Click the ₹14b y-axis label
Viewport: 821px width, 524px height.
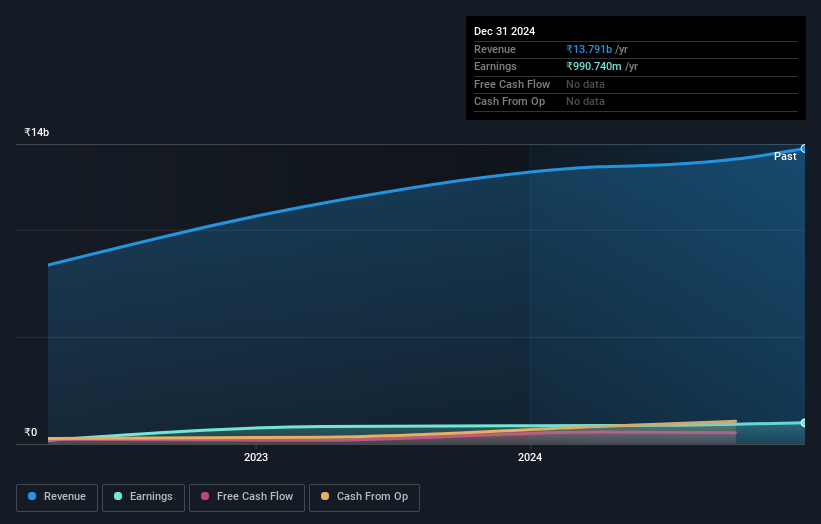click(x=37, y=132)
